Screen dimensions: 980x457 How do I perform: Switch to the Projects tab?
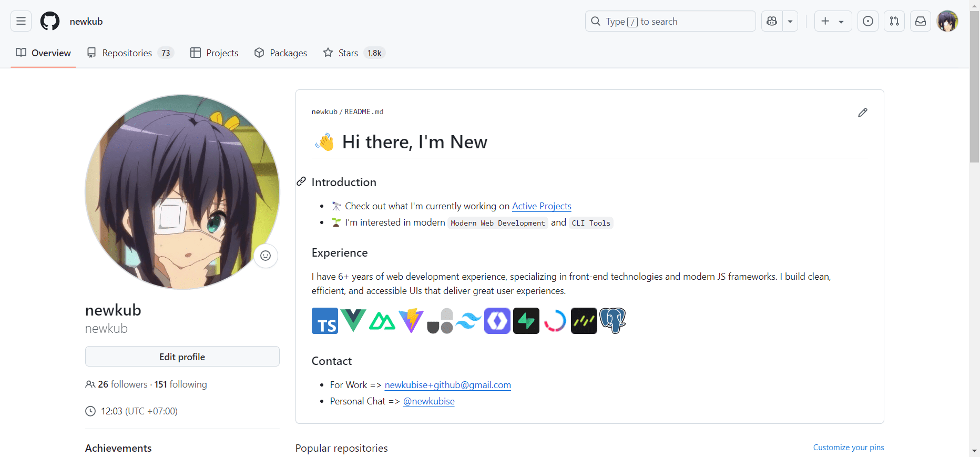click(x=214, y=53)
